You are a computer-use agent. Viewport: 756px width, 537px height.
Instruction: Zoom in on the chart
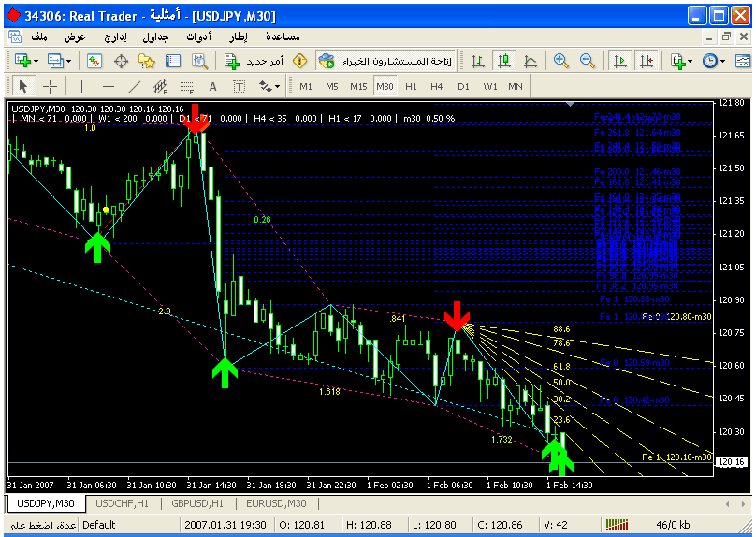click(x=560, y=60)
